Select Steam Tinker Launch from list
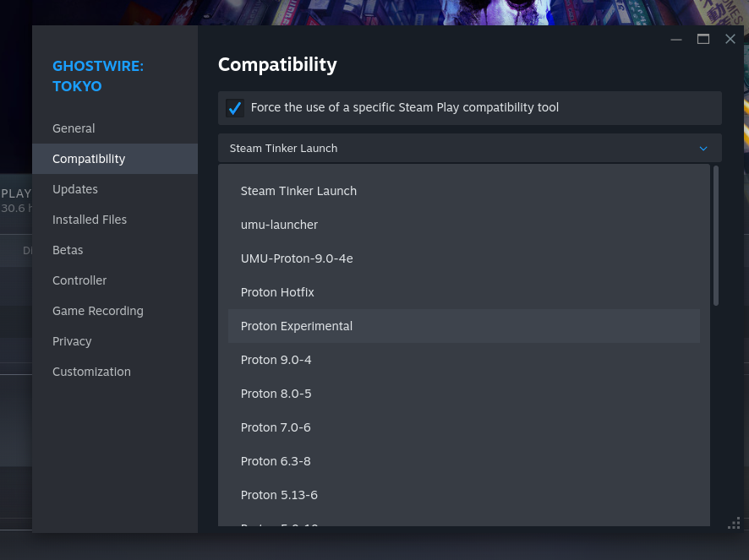 click(464, 191)
